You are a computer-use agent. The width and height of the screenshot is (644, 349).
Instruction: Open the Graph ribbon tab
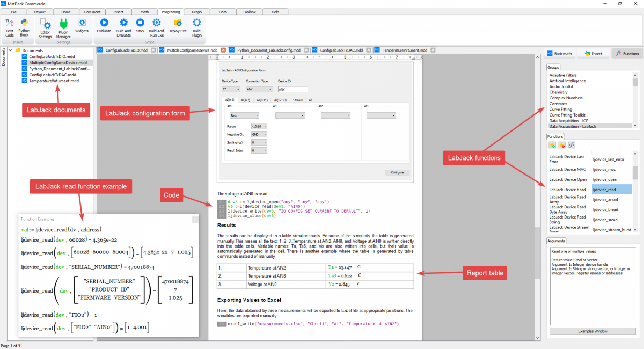click(x=197, y=12)
